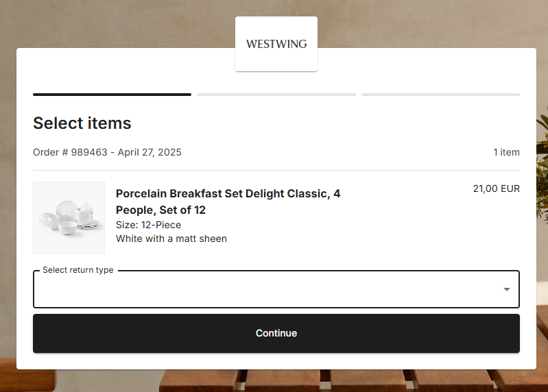Image resolution: width=548 pixels, height=392 pixels.
Task: Click the dropdown arrow in return type field
Action: 506,289
